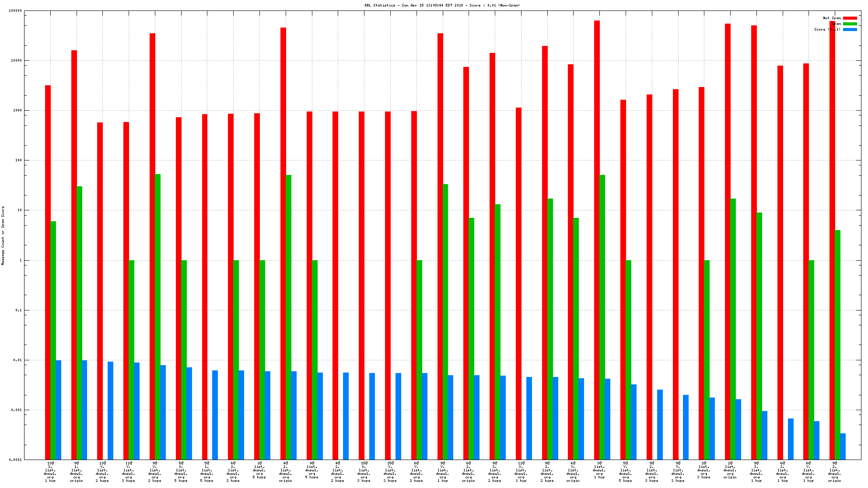Click the 'Not Spam' legend label
This screenshot has width=868, height=488.
coord(832,18)
